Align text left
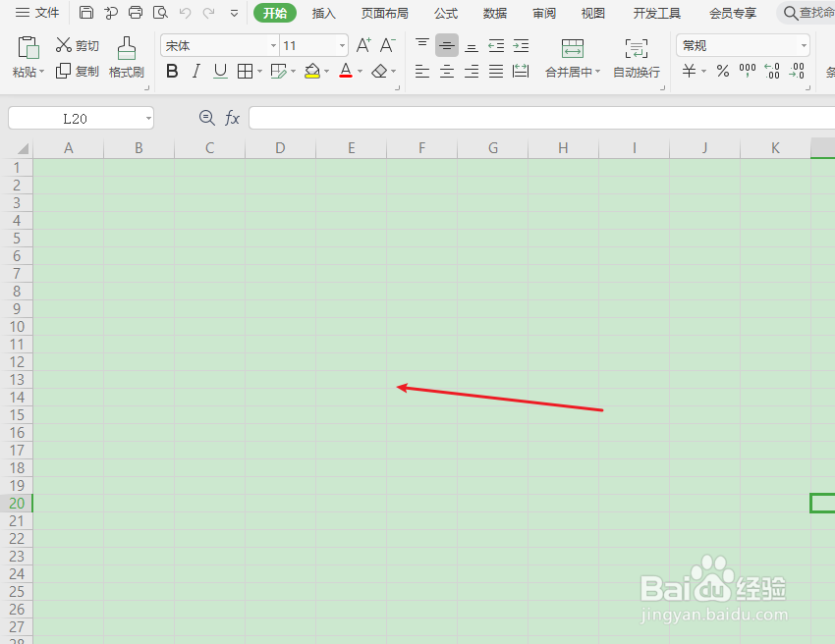835x644 pixels. 422,71
